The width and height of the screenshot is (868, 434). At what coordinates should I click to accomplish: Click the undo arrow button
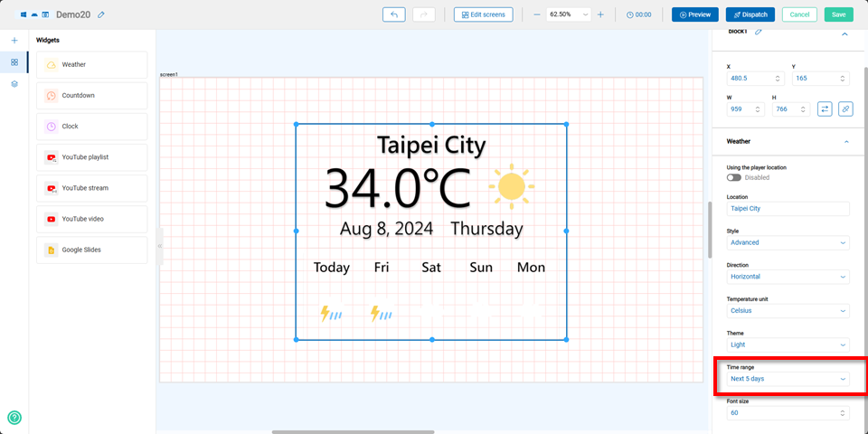click(394, 14)
